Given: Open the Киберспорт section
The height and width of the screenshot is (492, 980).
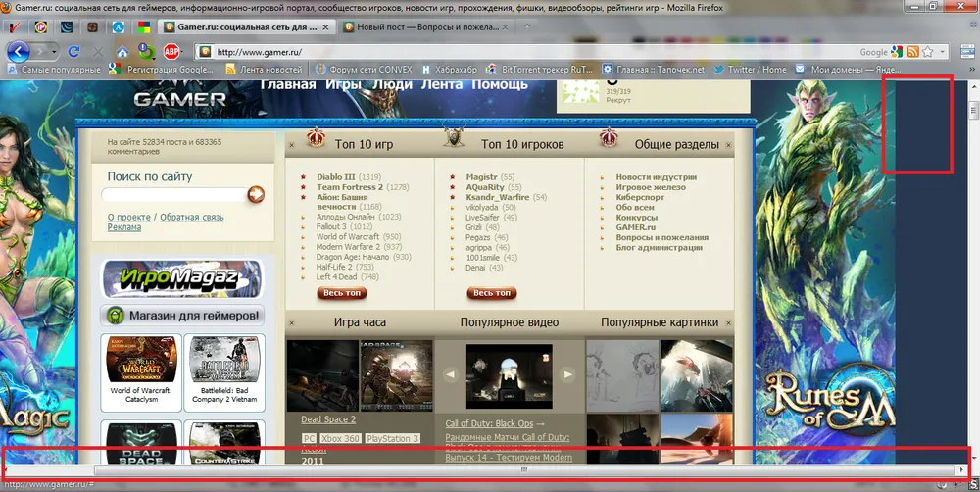Looking at the screenshot, I should 640,198.
